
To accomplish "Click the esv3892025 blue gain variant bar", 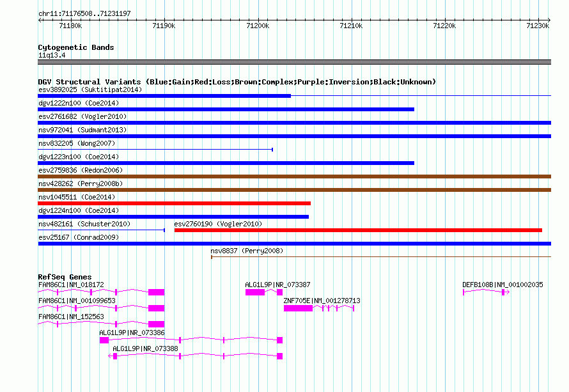I will (164, 96).
